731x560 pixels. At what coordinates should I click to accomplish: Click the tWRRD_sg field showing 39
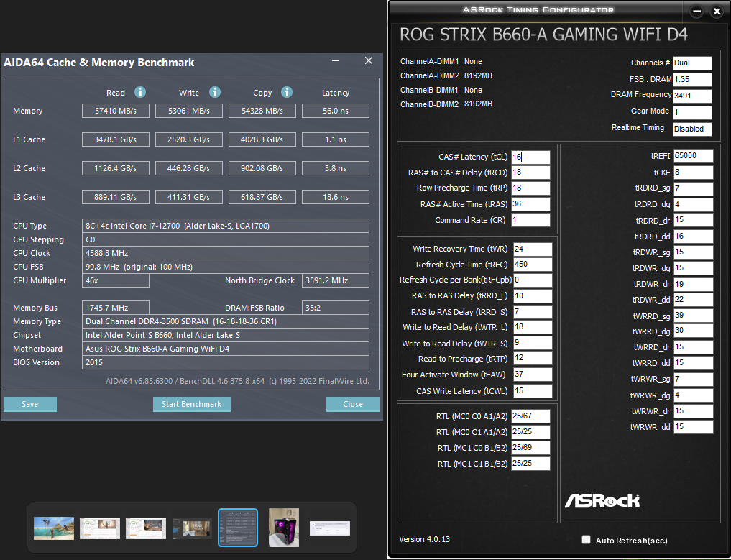(x=693, y=316)
